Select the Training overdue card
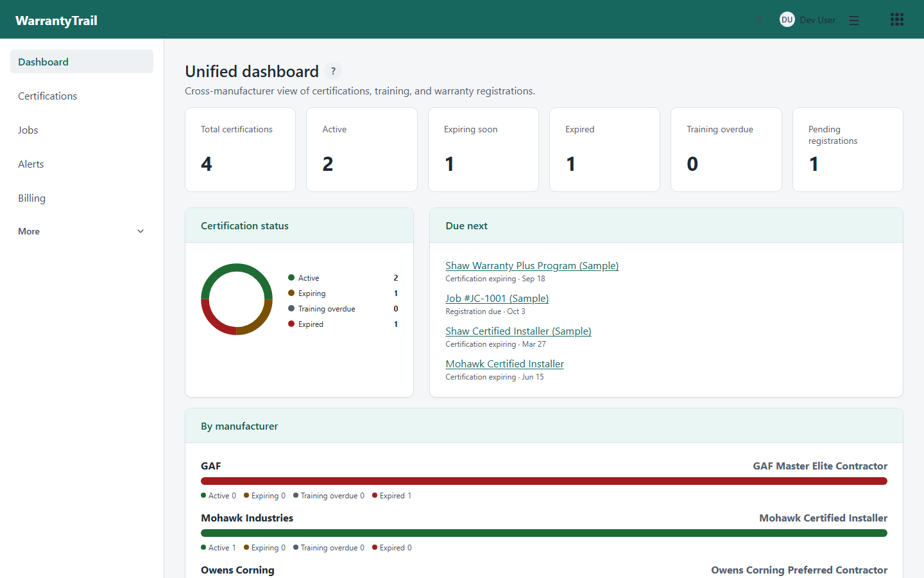This screenshot has width=924, height=578. click(726, 150)
